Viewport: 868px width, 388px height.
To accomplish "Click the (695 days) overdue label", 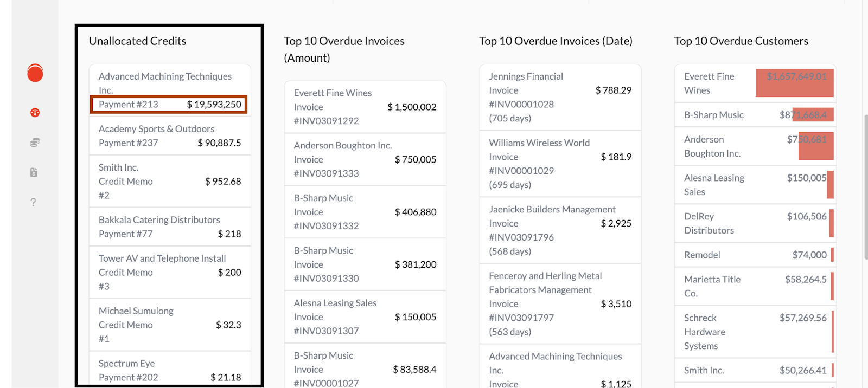I will point(510,185).
